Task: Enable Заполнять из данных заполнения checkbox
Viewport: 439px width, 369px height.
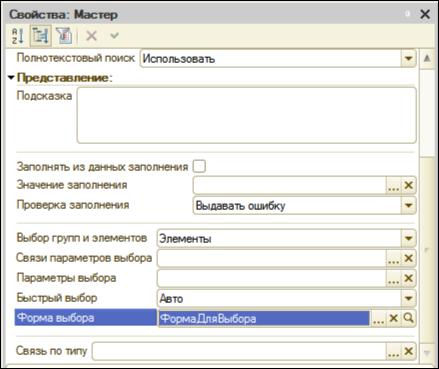Action: point(199,166)
